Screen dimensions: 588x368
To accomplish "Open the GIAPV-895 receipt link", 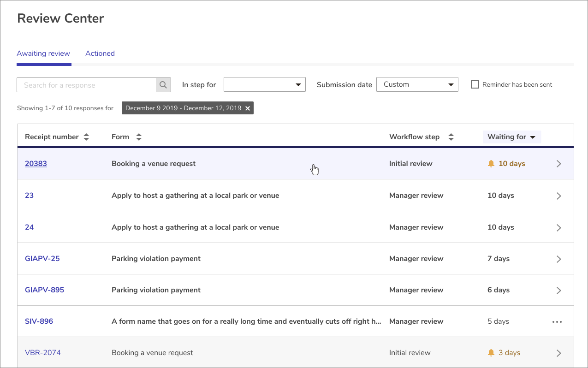I will click(44, 290).
